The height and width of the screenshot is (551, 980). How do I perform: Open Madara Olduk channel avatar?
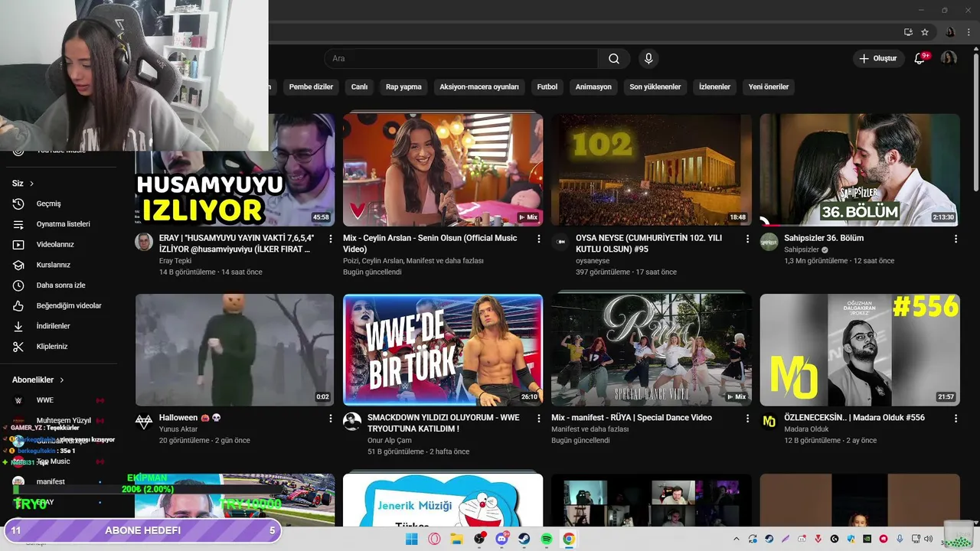pos(769,422)
